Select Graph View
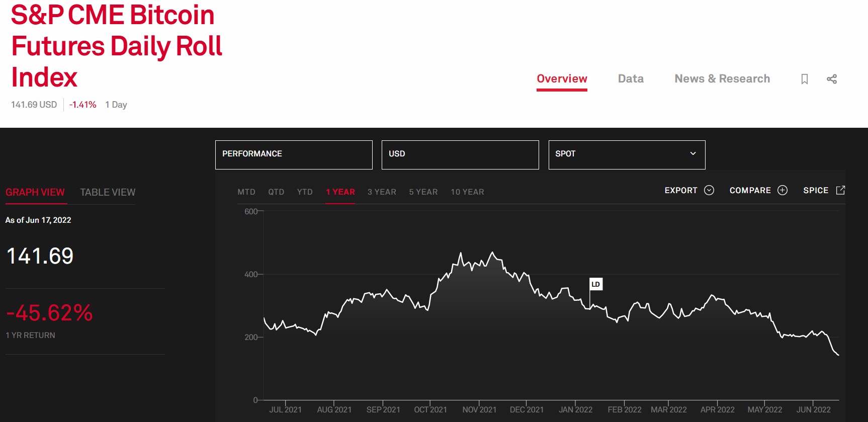This screenshot has width=868, height=422. (x=35, y=192)
